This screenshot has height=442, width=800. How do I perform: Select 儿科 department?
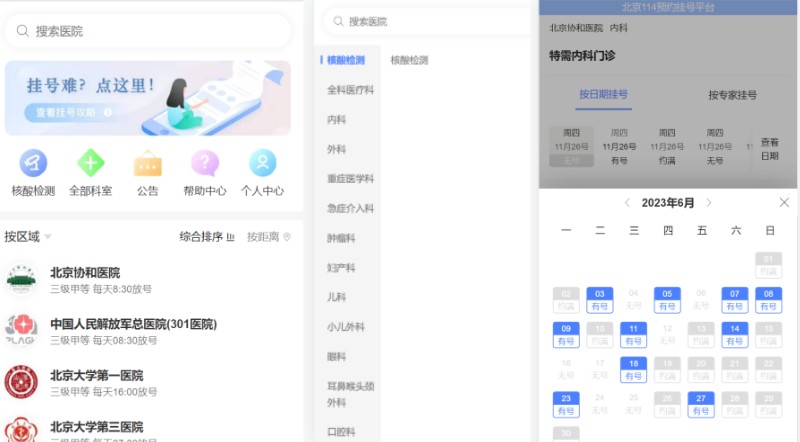tap(336, 297)
